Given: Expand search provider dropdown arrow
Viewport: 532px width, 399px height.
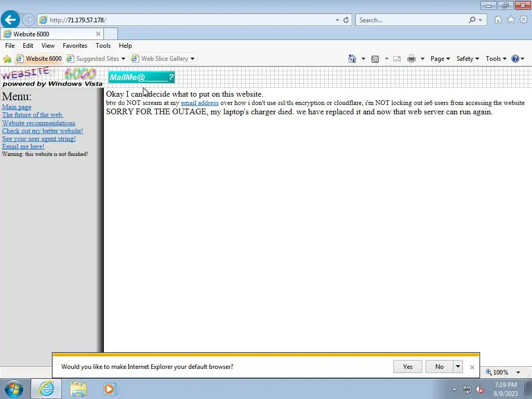Looking at the screenshot, I should (x=480, y=20).
